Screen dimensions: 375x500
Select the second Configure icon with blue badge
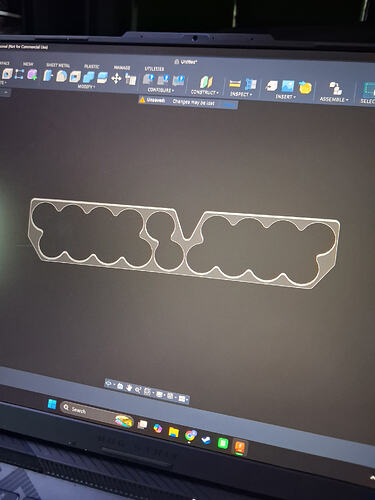[x=163, y=80]
